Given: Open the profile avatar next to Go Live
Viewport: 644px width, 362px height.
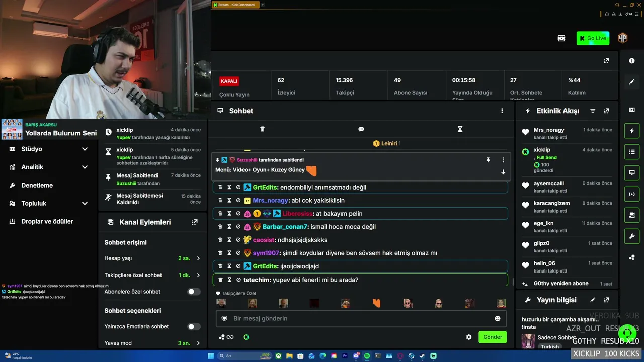Looking at the screenshot, I should pos(623,38).
